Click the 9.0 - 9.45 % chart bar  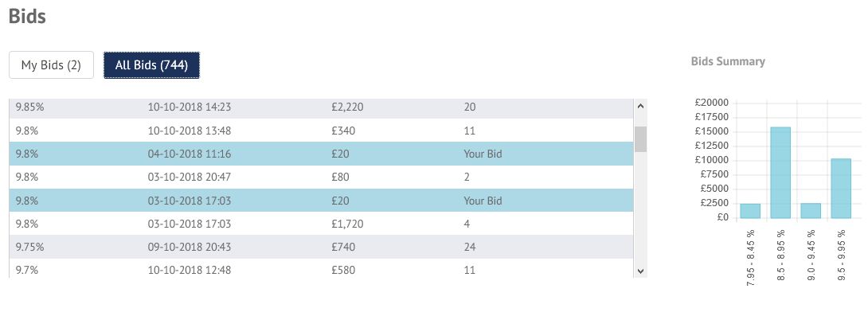pyautogui.click(x=811, y=210)
